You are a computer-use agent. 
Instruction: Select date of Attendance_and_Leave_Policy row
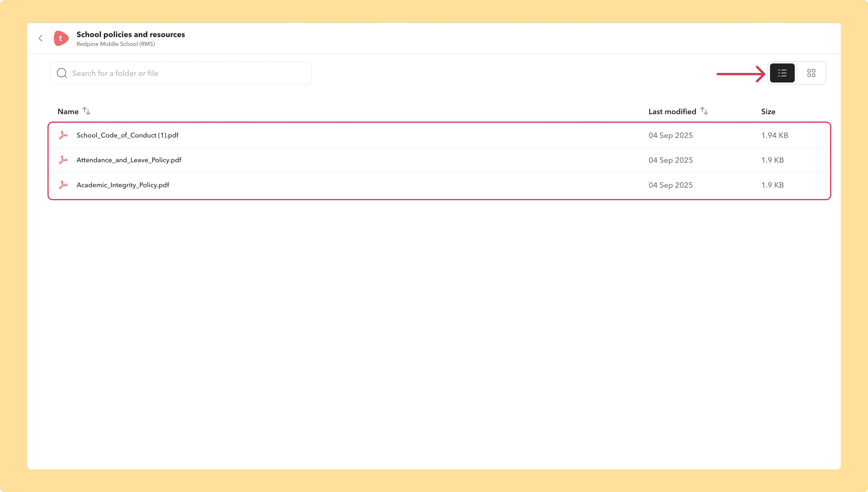pyautogui.click(x=670, y=160)
